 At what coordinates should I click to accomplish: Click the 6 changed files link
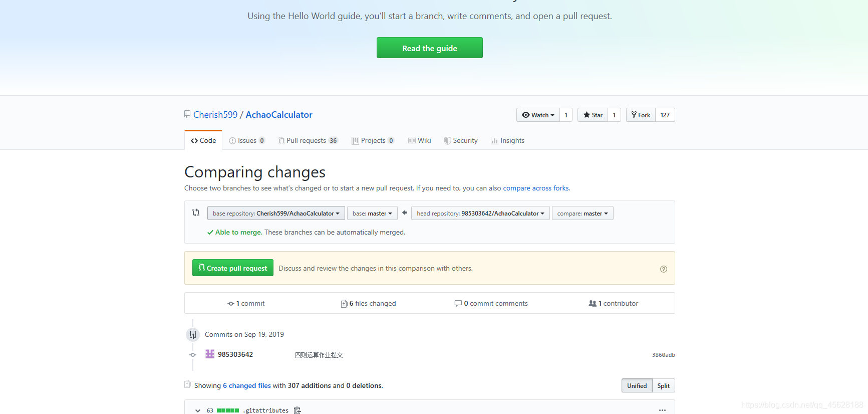point(247,385)
